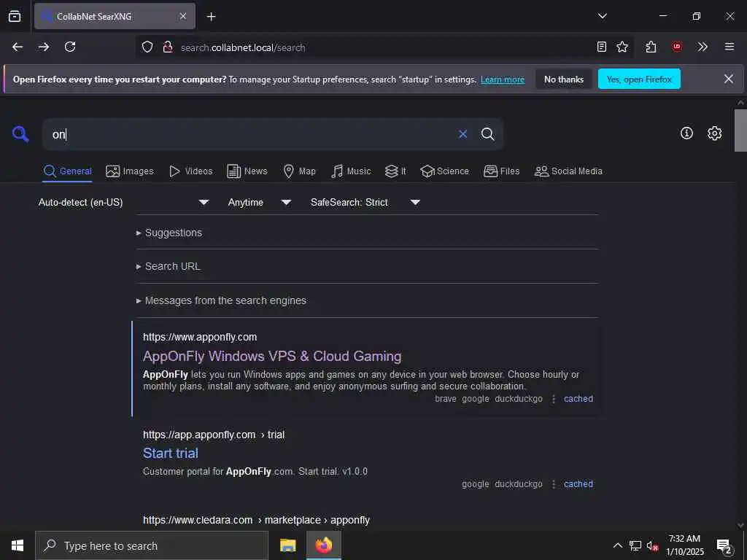Open File Explorer from the taskbar
Viewport: 747px width, 560px height.
[287, 545]
